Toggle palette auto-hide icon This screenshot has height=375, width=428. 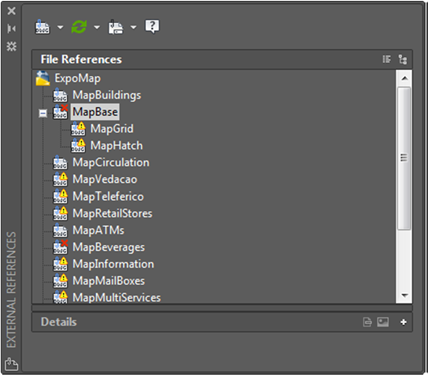pos(11,29)
